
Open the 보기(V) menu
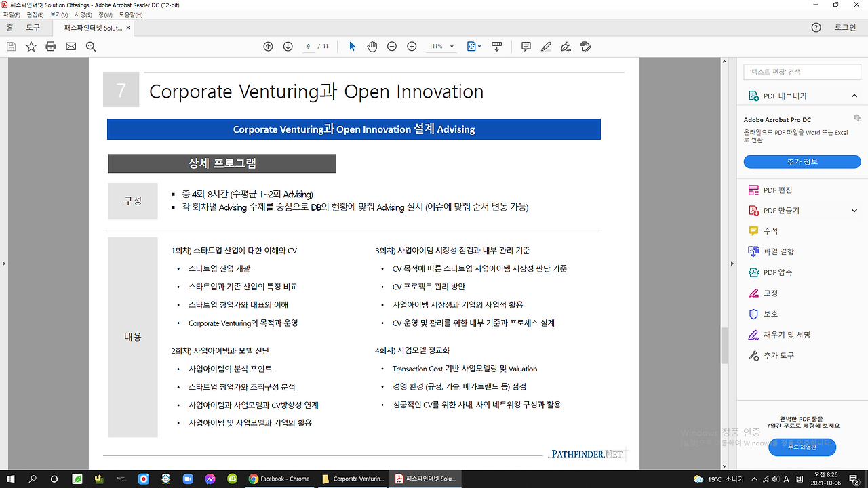[60, 14]
